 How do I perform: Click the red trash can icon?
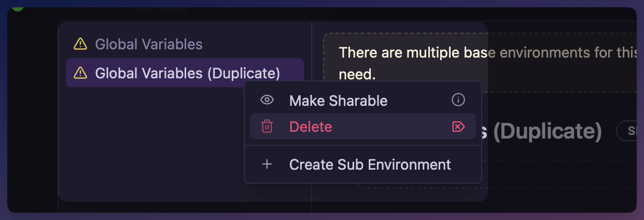pyautogui.click(x=267, y=127)
